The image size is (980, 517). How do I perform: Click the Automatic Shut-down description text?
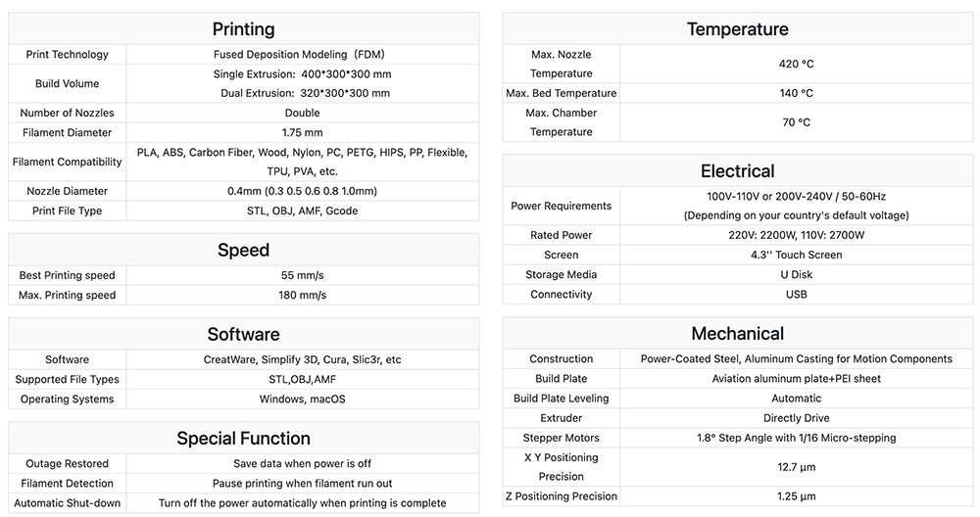303,503
